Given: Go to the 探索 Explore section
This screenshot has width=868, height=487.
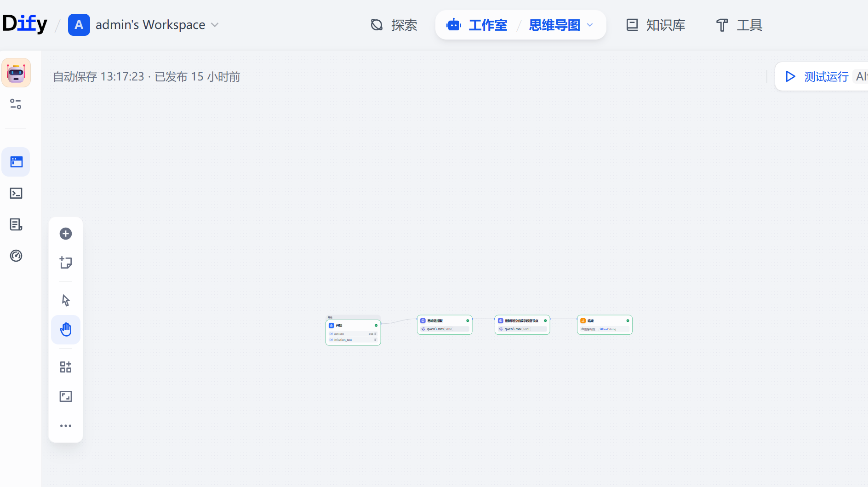Looking at the screenshot, I should click(394, 25).
